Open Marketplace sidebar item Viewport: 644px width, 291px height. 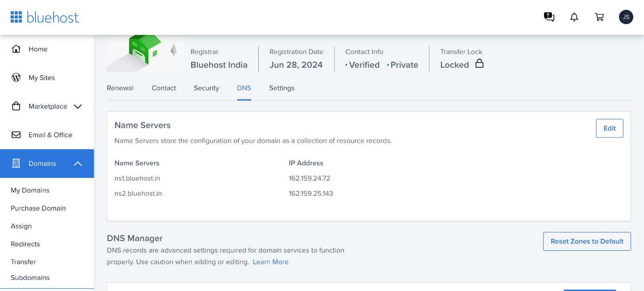(48, 106)
